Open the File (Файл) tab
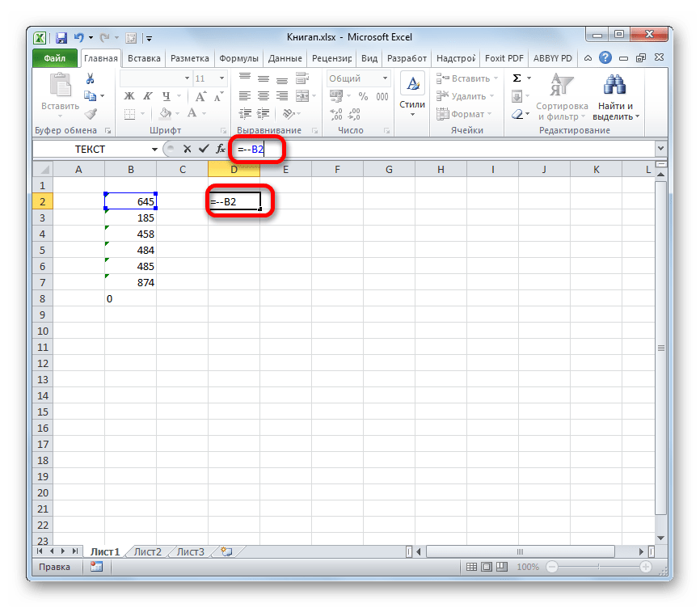Image resolution: width=700 pixels, height=608 pixels. 54,58
